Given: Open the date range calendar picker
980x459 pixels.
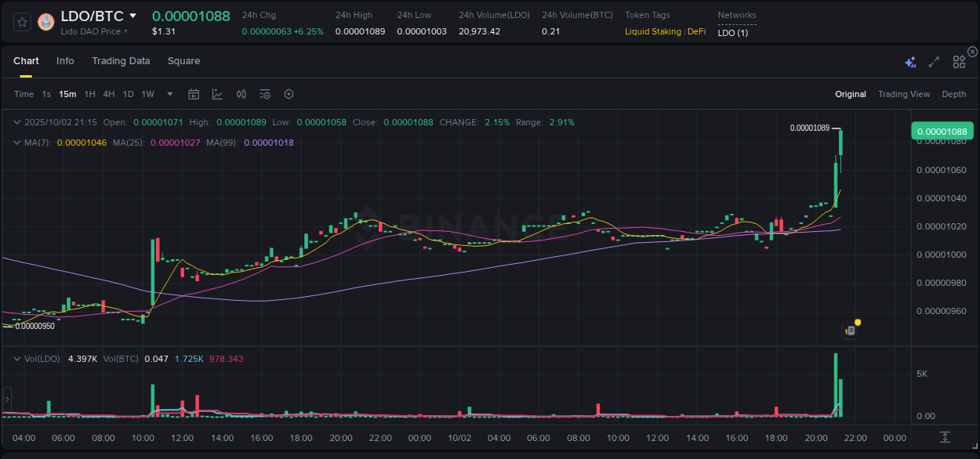Looking at the screenshot, I should click(194, 94).
